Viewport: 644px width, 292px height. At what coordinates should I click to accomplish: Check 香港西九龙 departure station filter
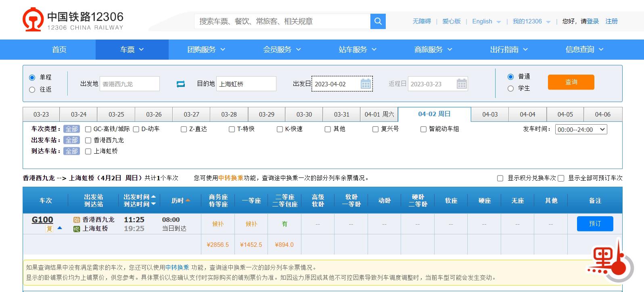point(88,140)
